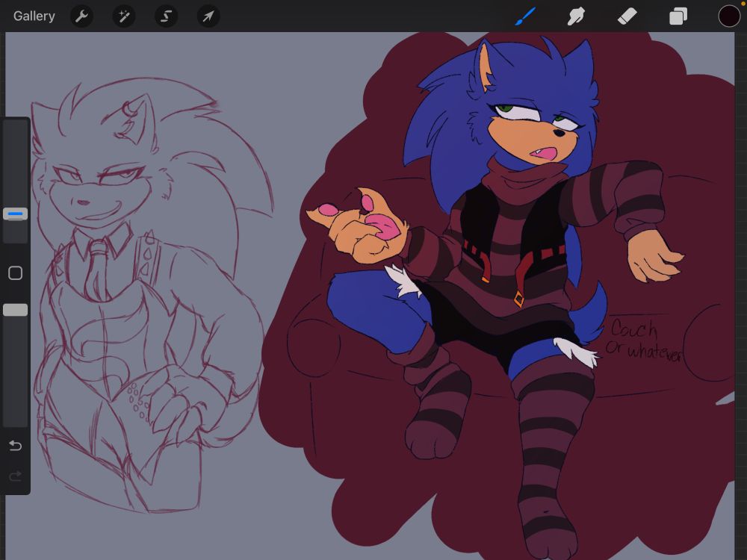Open the Gallery
The height and width of the screenshot is (560, 747).
click(x=34, y=16)
